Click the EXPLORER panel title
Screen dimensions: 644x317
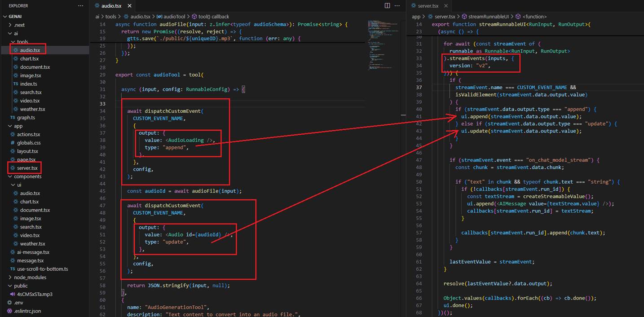tap(18, 6)
